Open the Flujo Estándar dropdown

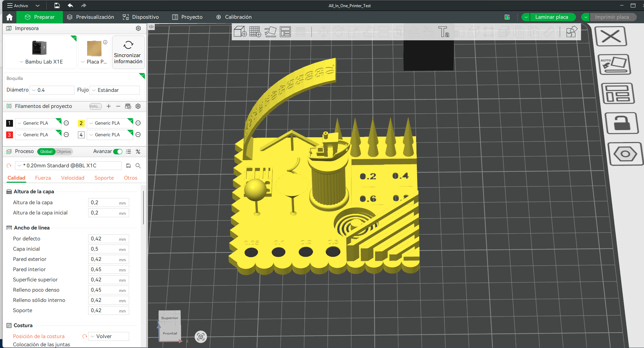pos(115,90)
